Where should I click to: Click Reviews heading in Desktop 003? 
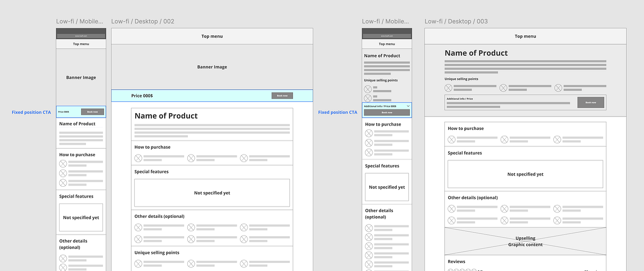pyautogui.click(x=457, y=262)
